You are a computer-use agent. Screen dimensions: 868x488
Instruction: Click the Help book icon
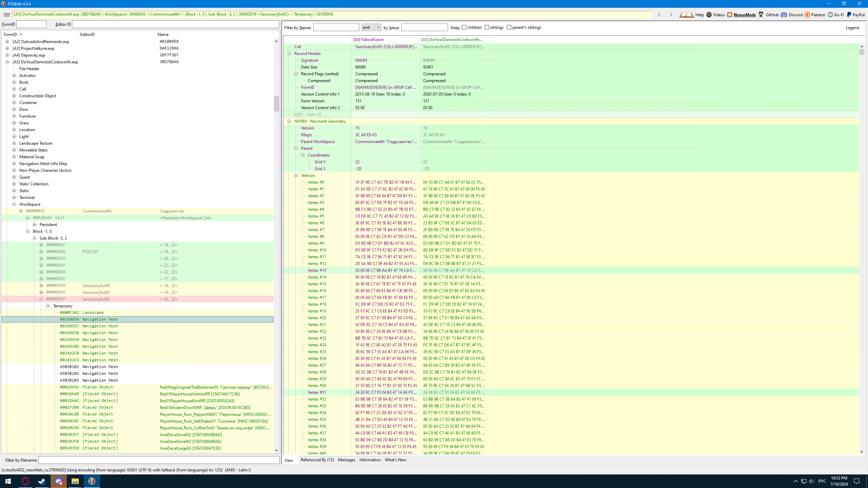pos(686,14)
